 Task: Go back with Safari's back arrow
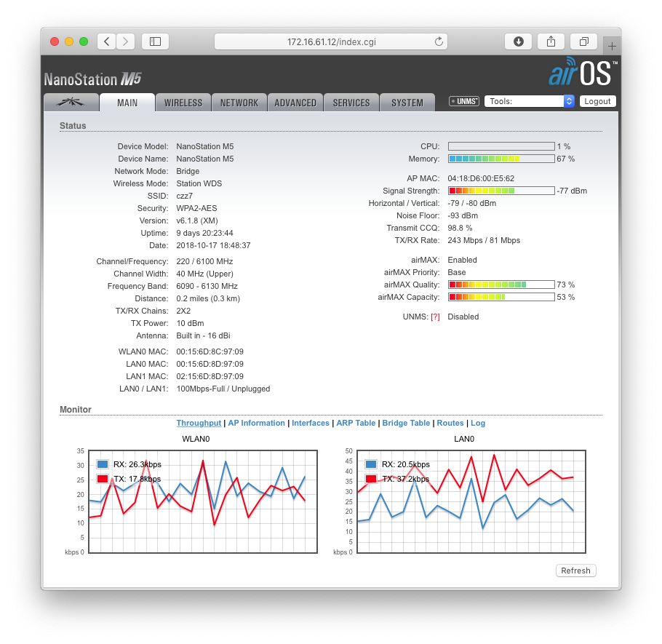coord(107,41)
